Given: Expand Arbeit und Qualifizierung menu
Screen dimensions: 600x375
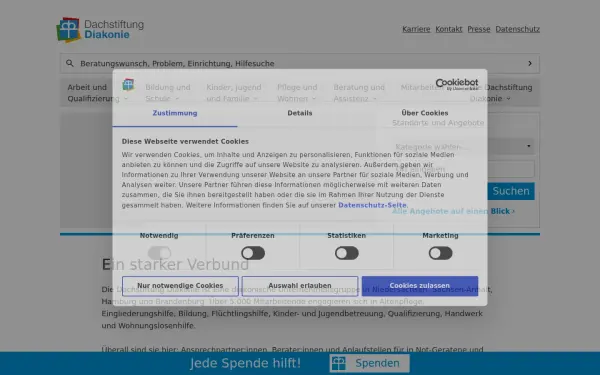Looking at the screenshot, I should 98,93.
